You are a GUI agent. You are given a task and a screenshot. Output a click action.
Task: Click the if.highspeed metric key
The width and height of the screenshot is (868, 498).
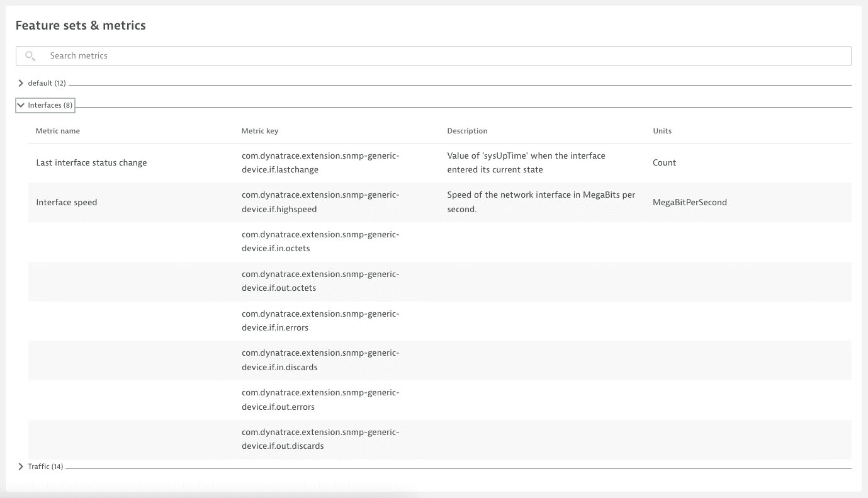(320, 202)
